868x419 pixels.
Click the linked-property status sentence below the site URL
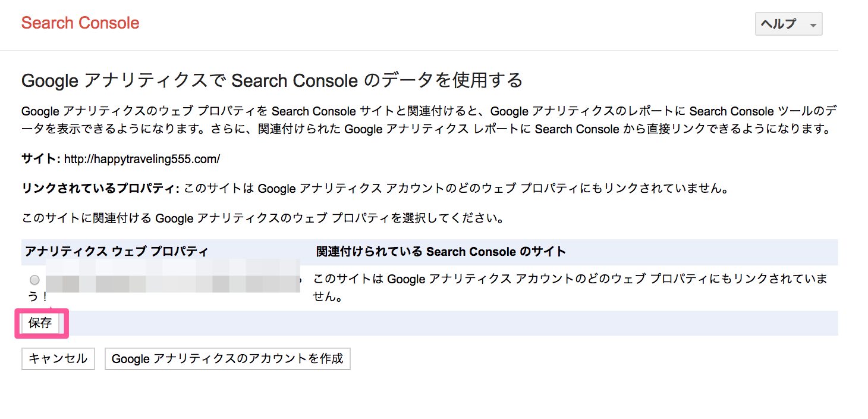pos(457,189)
